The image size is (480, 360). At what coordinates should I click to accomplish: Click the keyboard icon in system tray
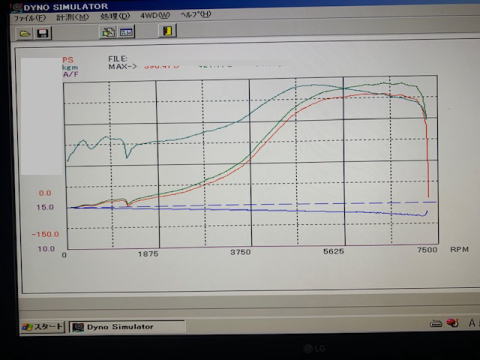(x=436, y=323)
